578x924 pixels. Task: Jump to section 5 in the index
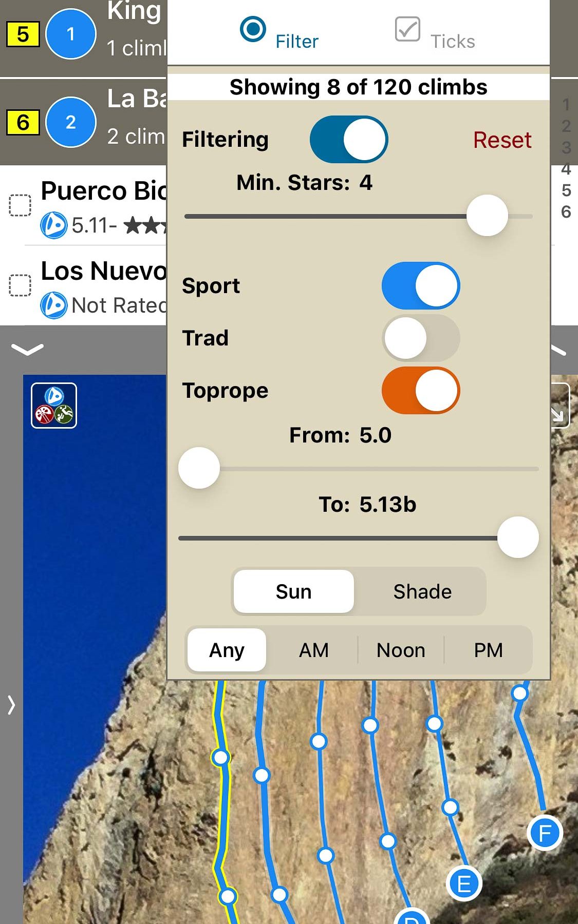pyautogui.click(x=566, y=190)
